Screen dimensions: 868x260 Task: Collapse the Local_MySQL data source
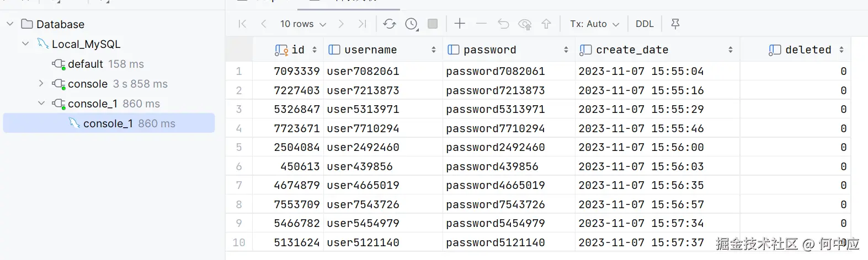click(25, 44)
